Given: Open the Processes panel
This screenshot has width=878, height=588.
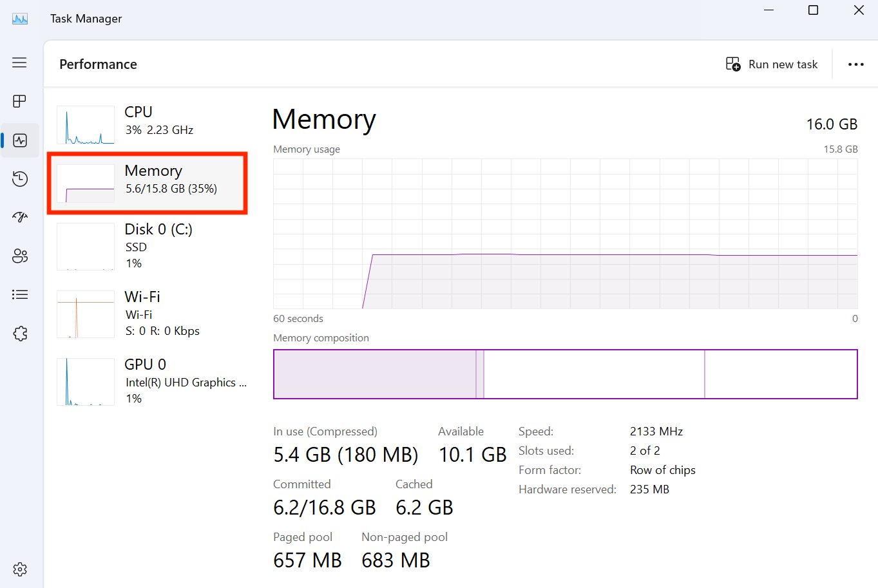Looking at the screenshot, I should (19, 101).
